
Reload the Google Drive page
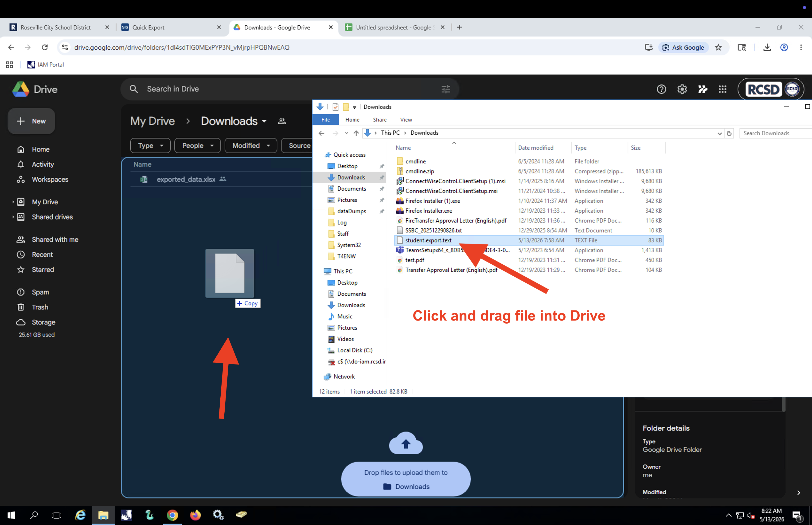45,47
